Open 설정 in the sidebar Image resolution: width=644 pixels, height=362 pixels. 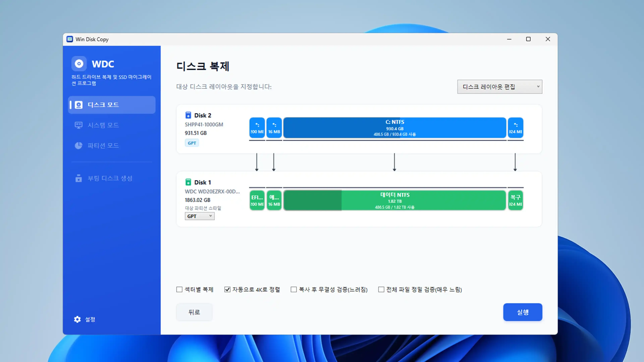point(85,319)
